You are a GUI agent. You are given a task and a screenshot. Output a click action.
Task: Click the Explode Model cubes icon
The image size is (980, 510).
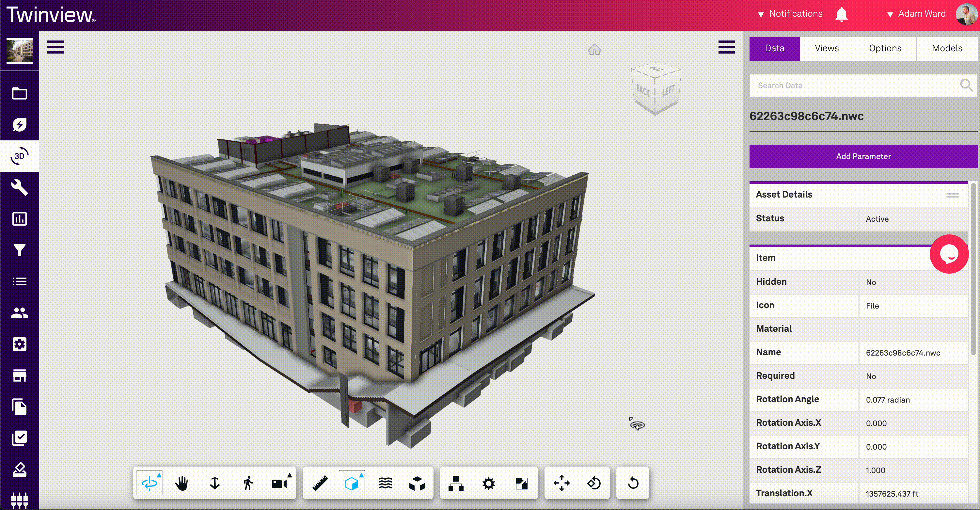tap(417, 483)
